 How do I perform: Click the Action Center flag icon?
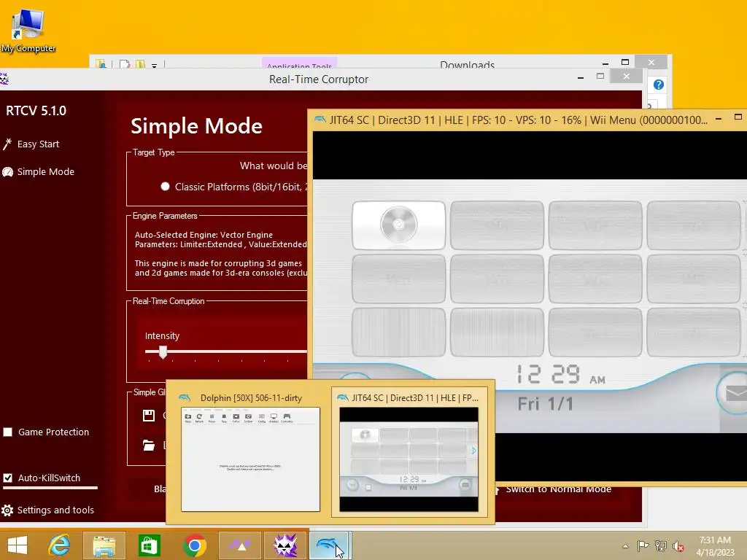[643, 545]
